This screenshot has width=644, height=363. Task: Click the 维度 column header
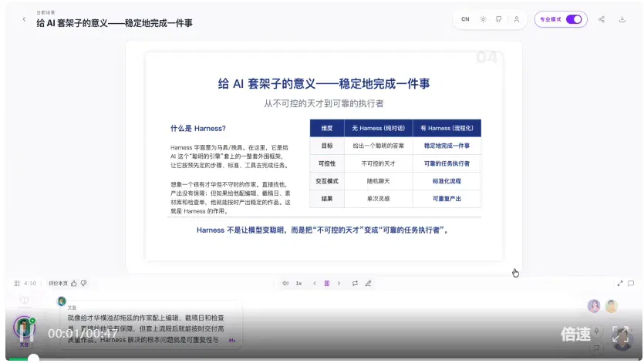[327, 128]
